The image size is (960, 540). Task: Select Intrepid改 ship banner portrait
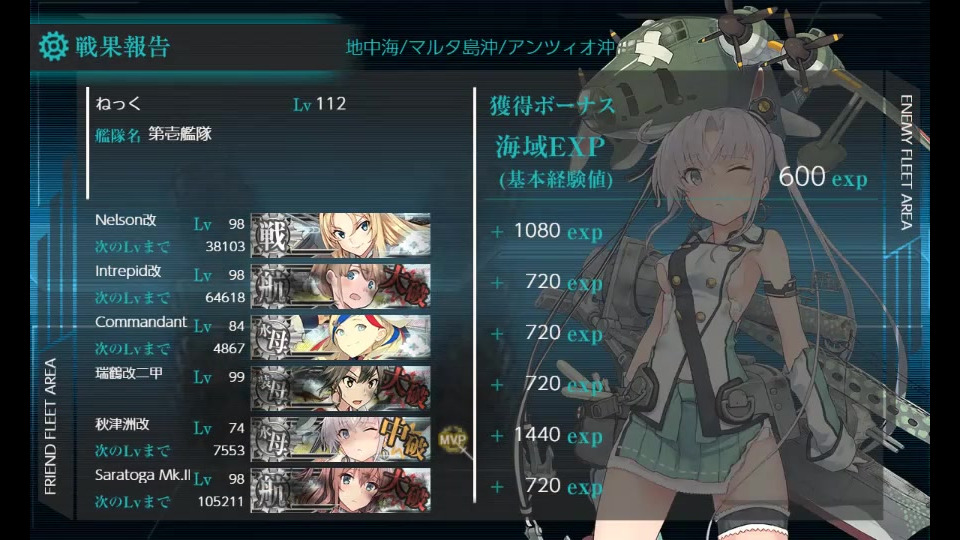[341, 286]
